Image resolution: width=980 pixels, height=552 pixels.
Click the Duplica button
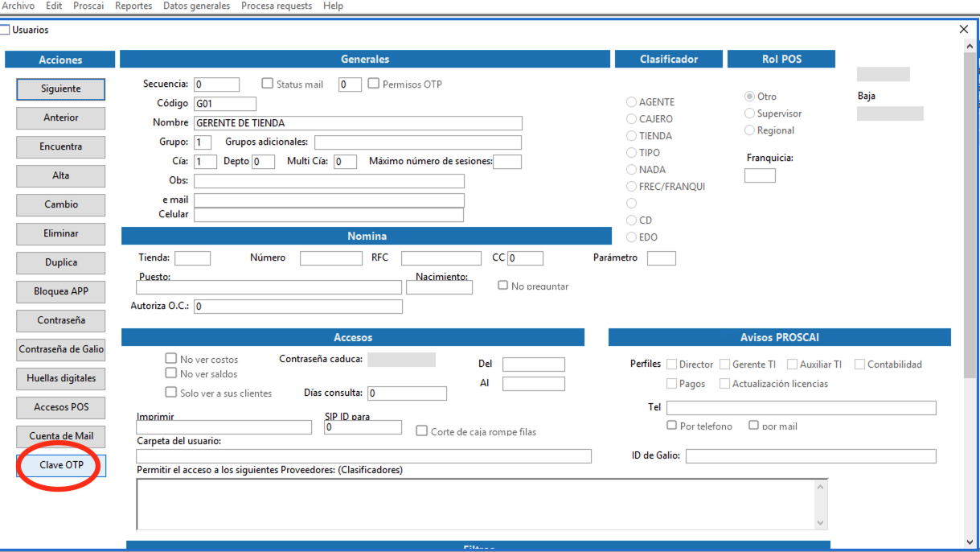pos(61,262)
